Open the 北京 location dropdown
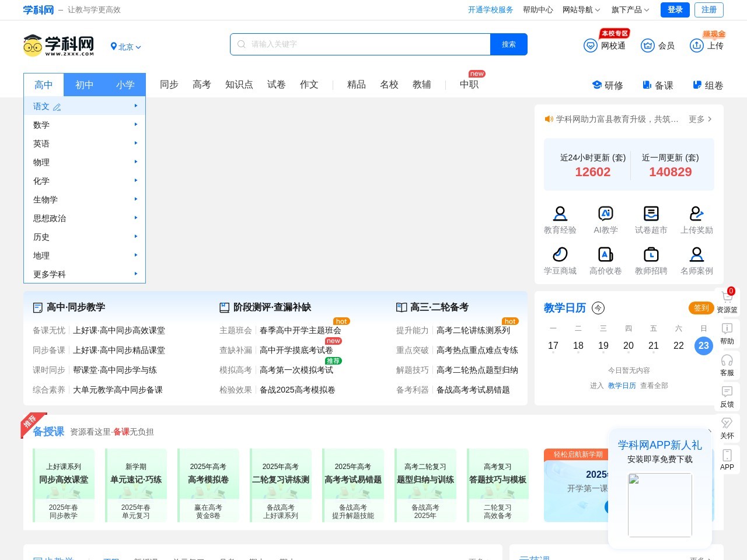 125,47
